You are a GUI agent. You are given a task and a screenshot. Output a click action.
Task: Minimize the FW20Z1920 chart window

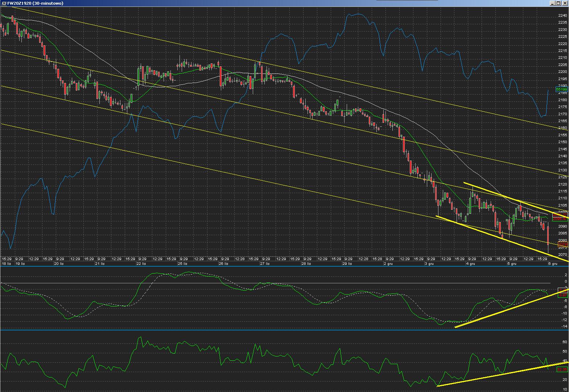point(553,3)
